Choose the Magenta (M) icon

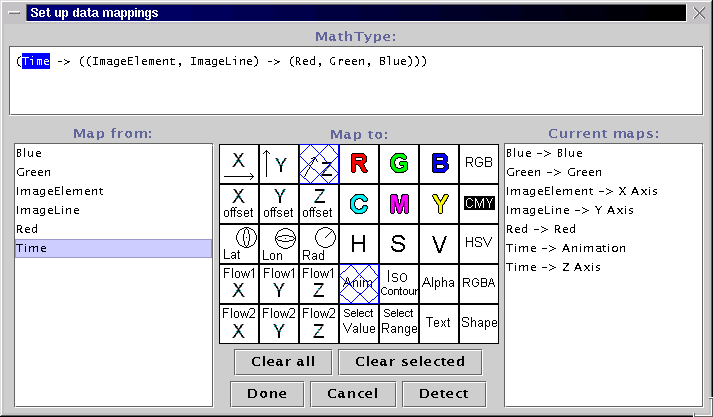pyautogui.click(x=399, y=204)
